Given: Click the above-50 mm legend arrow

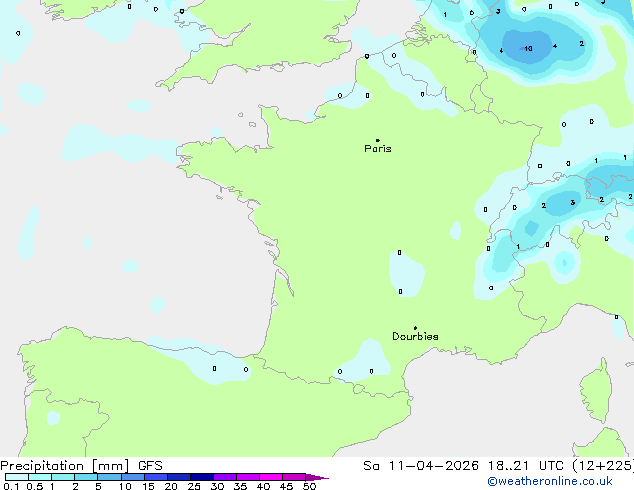Looking at the screenshot, I should click(x=317, y=477).
